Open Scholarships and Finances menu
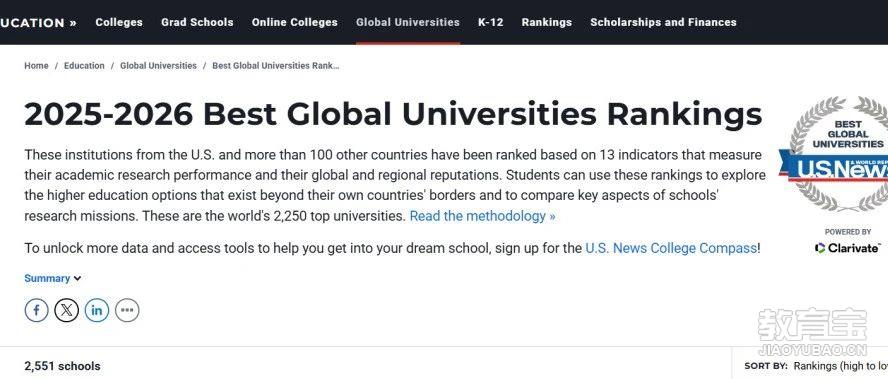Viewport: 888px width, 379px height. pyautogui.click(x=663, y=22)
